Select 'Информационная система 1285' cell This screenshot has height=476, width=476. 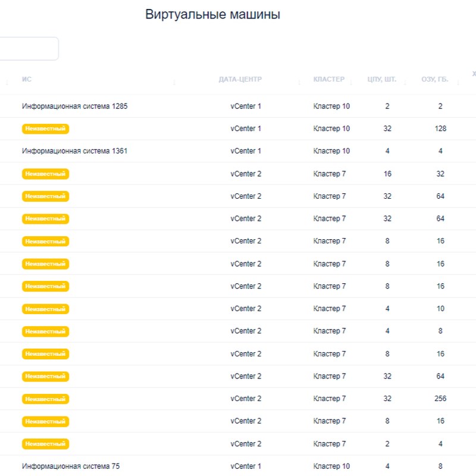[x=75, y=107]
